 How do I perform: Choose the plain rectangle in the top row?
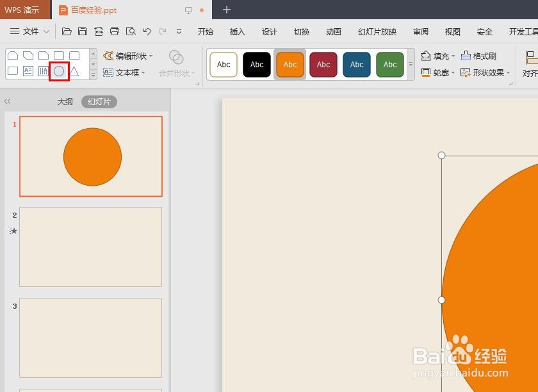[x=59, y=55]
